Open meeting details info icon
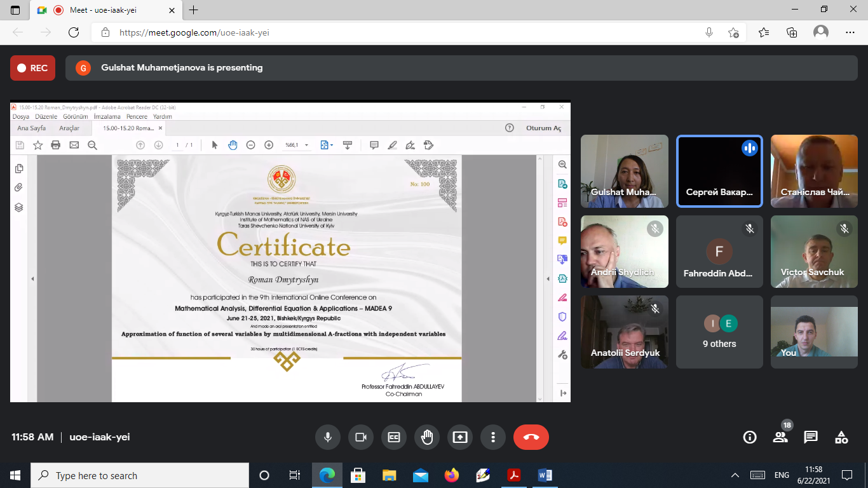The width and height of the screenshot is (868, 488). point(750,437)
